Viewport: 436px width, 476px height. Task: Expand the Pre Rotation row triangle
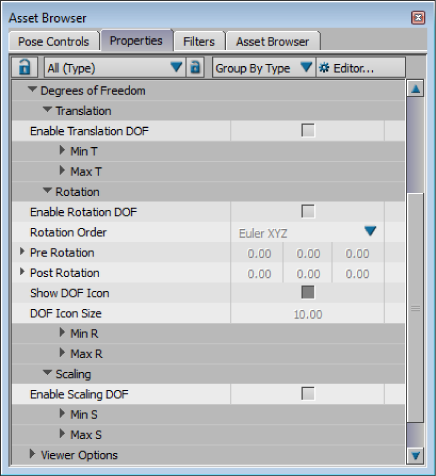coord(22,252)
